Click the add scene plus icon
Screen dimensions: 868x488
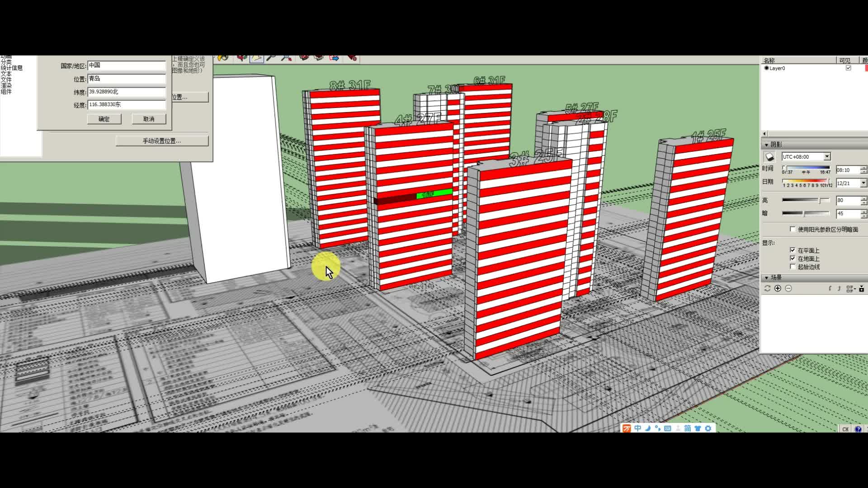tap(778, 288)
